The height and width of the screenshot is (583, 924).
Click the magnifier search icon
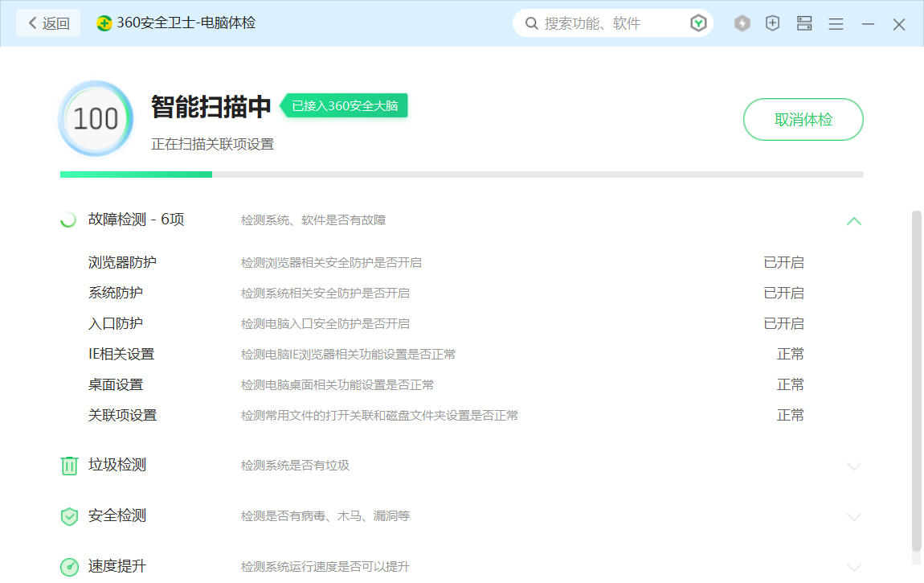[531, 23]
